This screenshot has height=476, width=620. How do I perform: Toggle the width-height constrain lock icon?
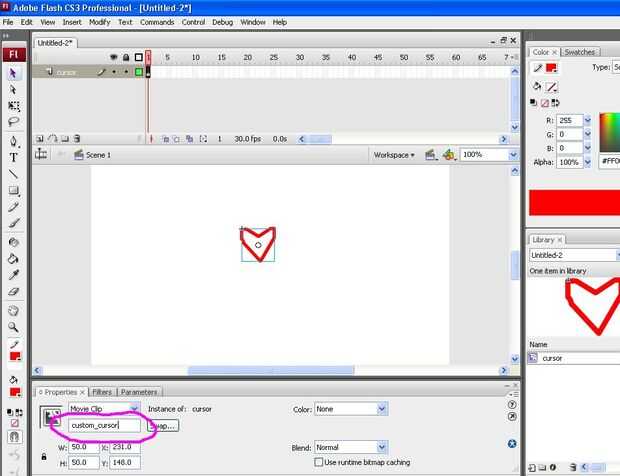(x=44, y=457)
